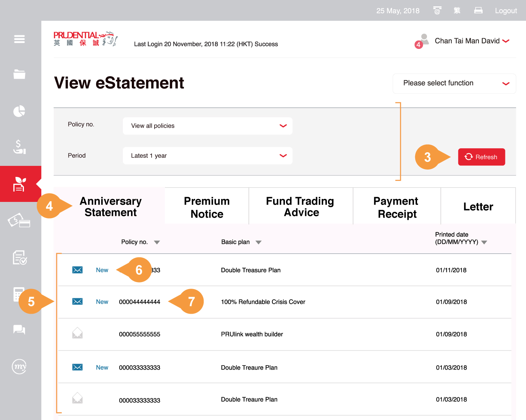This screenshot has height=420, width=526.
Task: Click the cash and card sidebar icon
Action: [x=19, y=221]
